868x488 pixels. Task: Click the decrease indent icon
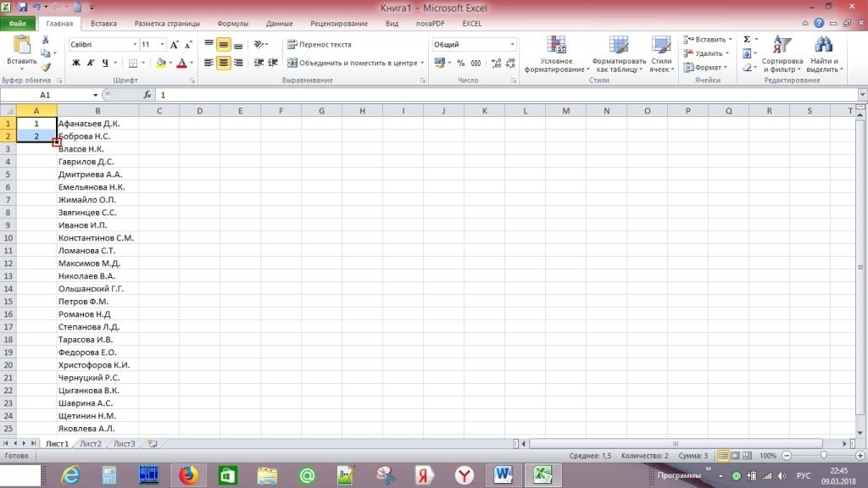pos(259,63)
